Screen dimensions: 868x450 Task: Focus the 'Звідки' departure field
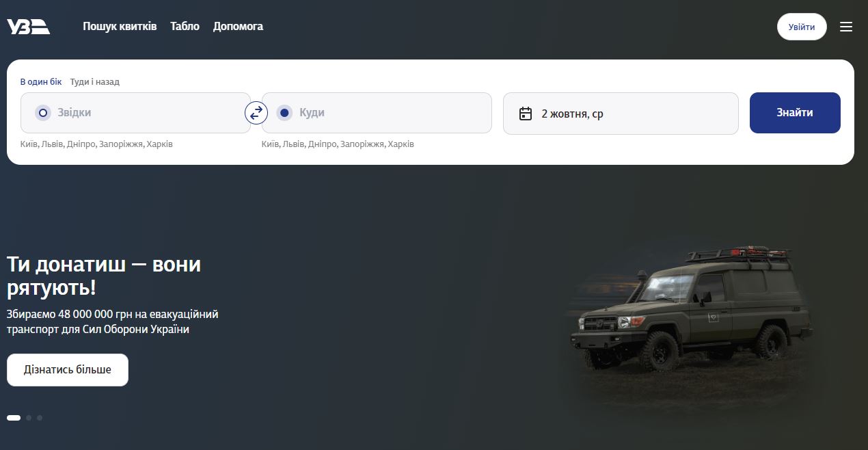pyautogui.click(x=144, y=113)
